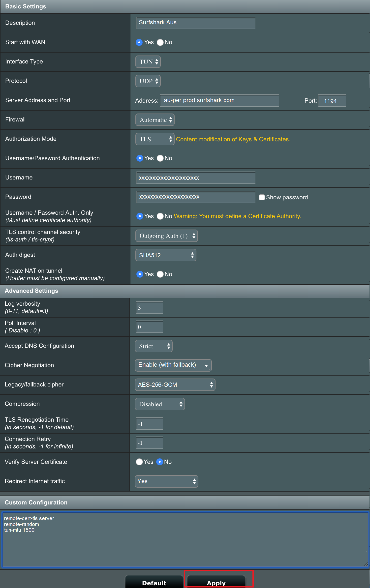Open the Auth digest SHA512 dropdown
The width and height of the screenshot is (370, 588).
click(166, 255)
